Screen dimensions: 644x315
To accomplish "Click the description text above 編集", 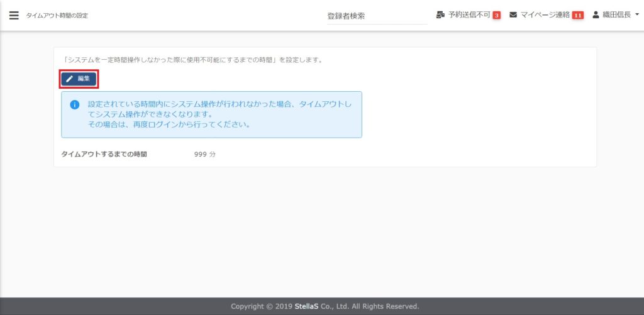I will [x=193, y=60].
